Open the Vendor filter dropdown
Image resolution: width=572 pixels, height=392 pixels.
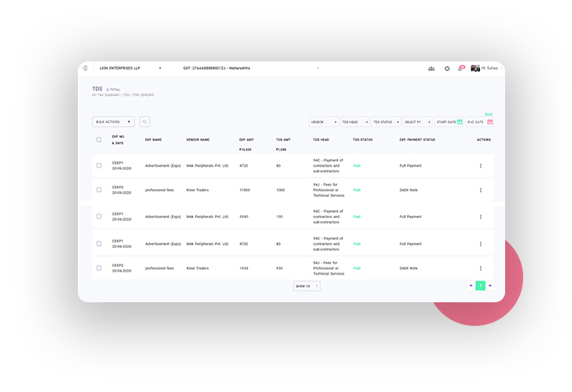tap(323, 122)
